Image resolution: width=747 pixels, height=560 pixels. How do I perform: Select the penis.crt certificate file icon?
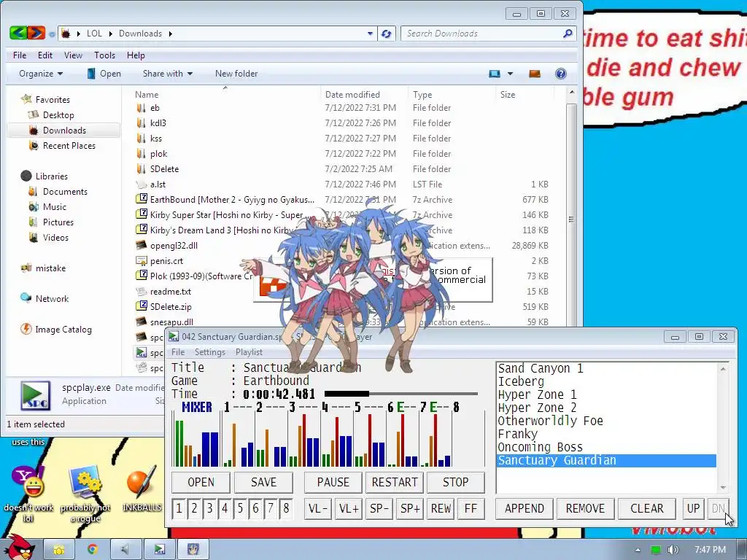[141, 260]
